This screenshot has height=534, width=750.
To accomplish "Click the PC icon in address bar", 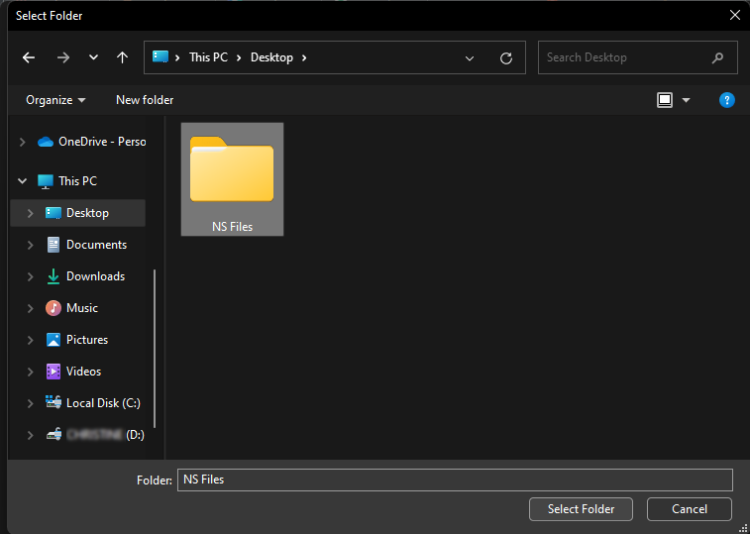I will coord(160,57).
